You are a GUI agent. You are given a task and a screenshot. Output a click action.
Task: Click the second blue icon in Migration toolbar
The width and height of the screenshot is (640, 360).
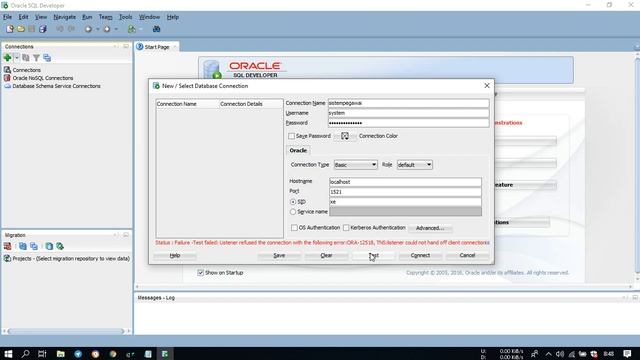pyautogui.click(x=22, y=246)
